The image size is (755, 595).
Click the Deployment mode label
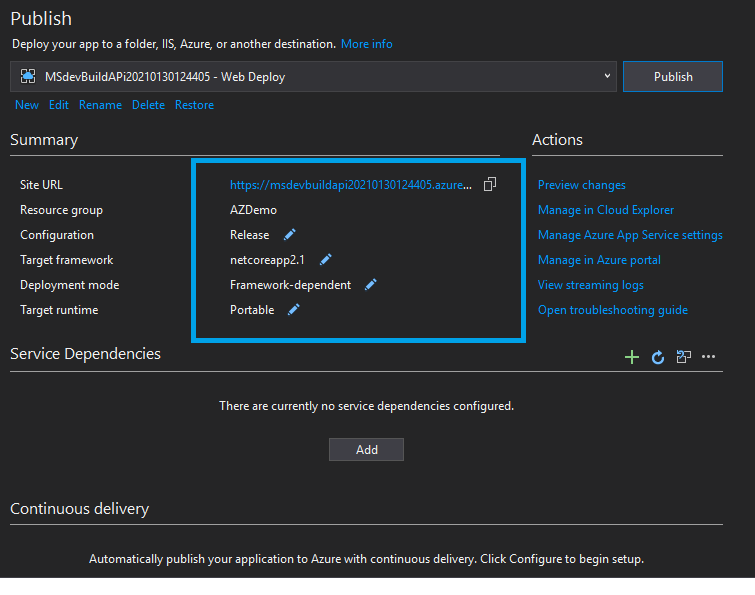pos(69,285)
